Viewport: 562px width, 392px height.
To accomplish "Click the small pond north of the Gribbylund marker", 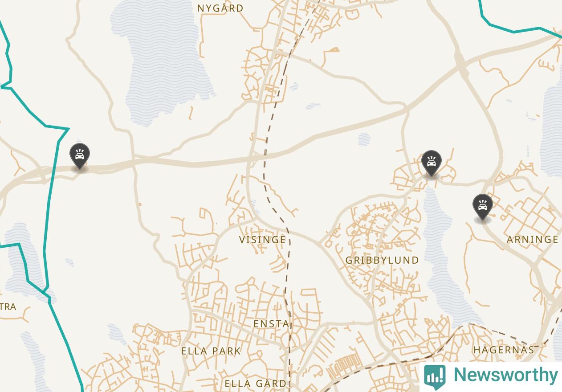I will click(364, 139).
